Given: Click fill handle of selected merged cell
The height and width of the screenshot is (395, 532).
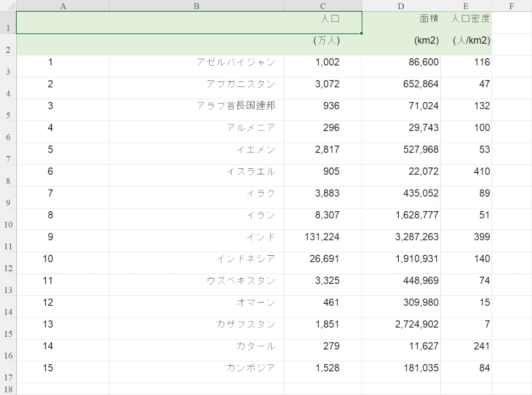Looking at the screenshot, I should pos(362,34).
